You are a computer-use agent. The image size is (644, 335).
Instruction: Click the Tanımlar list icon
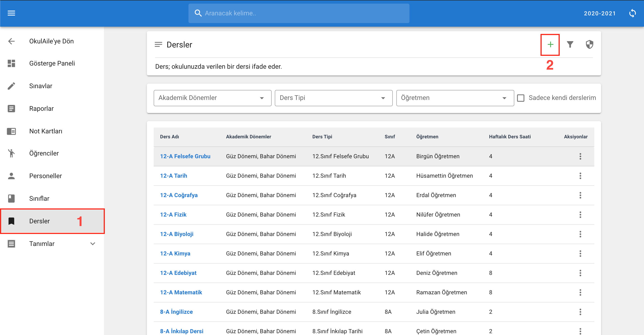11,243
